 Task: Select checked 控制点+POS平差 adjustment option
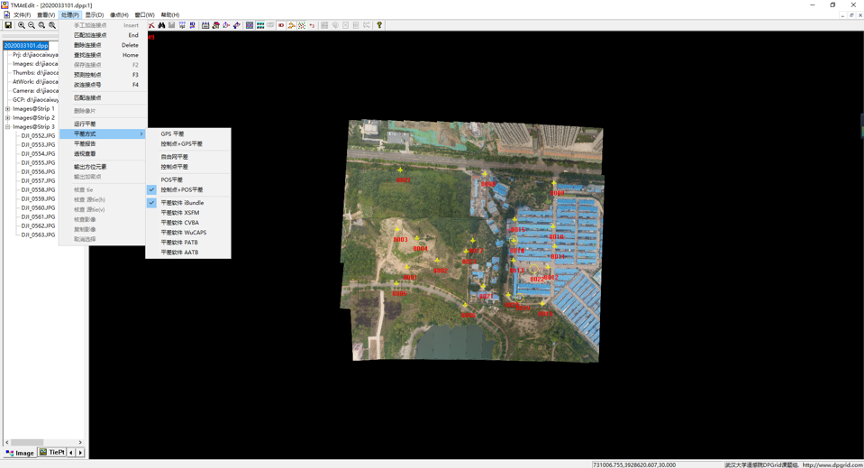[x=188, y=190]
